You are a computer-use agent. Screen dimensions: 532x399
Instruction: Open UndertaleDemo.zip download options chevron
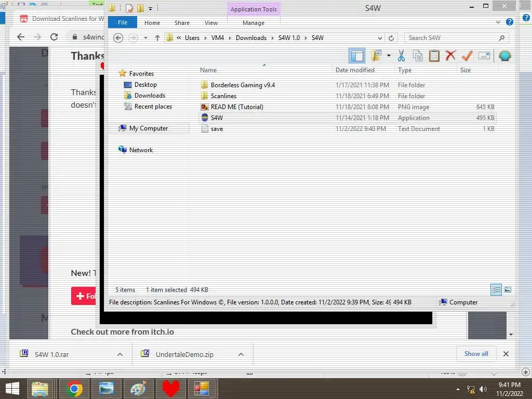(x=241, y=354)
